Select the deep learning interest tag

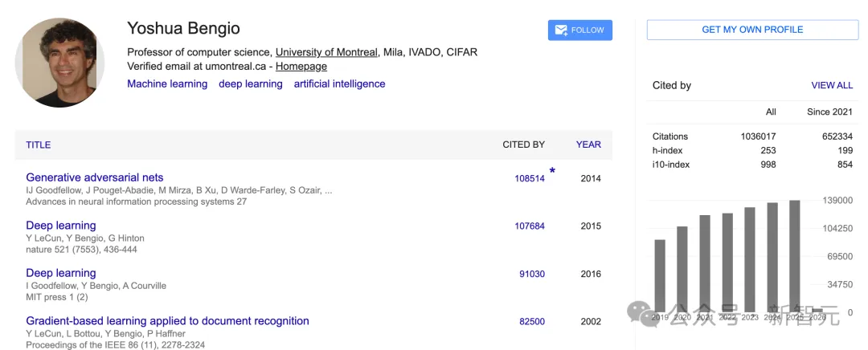point(251,83)
